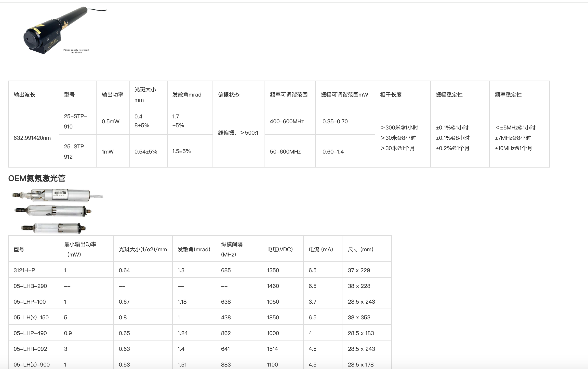Click the 05-LHP-490 model cell
The image size is (588, 369).
click(x=30, y=333)
